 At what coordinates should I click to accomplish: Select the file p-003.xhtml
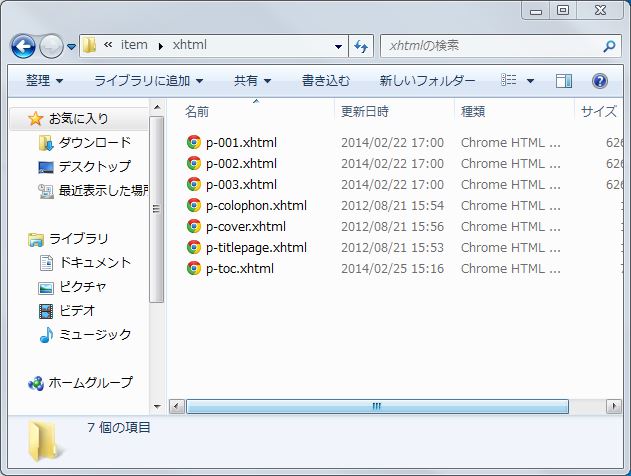point(241,185)
